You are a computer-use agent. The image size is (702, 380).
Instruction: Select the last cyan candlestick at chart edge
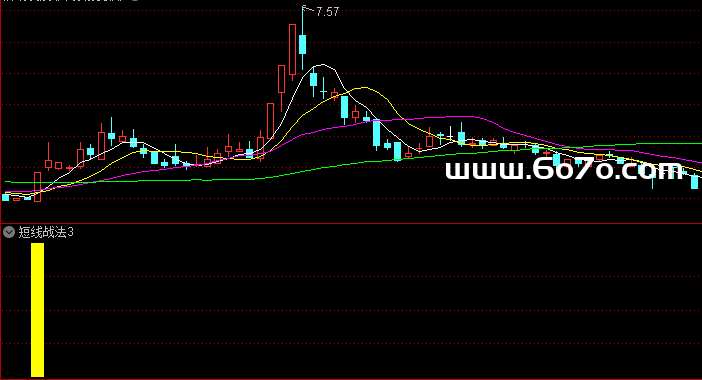pos(694,182)
